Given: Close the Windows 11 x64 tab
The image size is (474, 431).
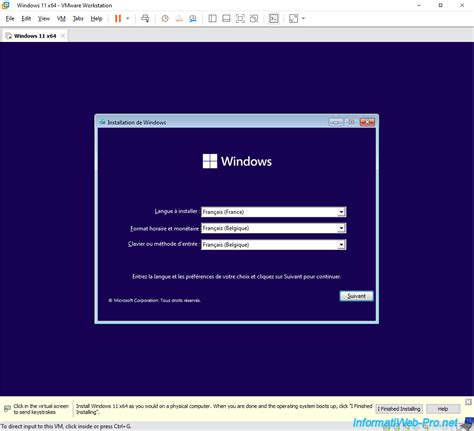Looking at the screenshot, I should click(x=63, y=36).
